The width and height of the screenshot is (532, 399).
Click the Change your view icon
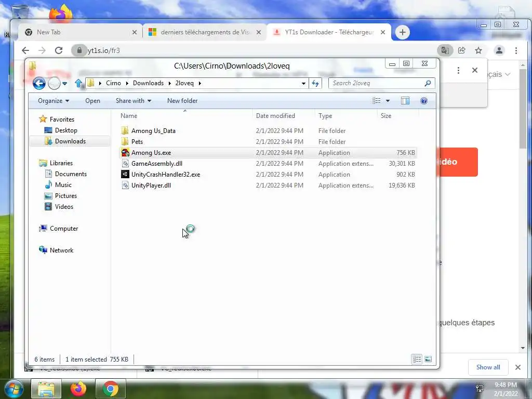[x=376, y=101]
